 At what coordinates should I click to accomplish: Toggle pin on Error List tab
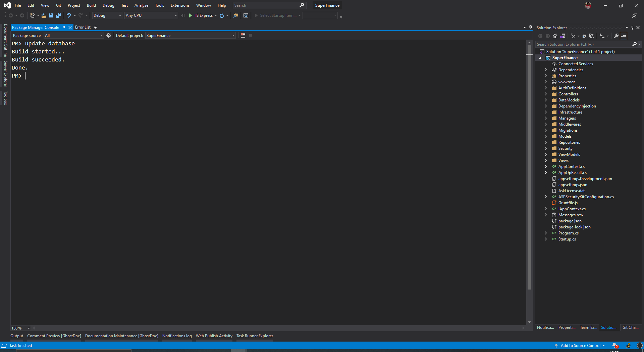(x=95, y=27)
